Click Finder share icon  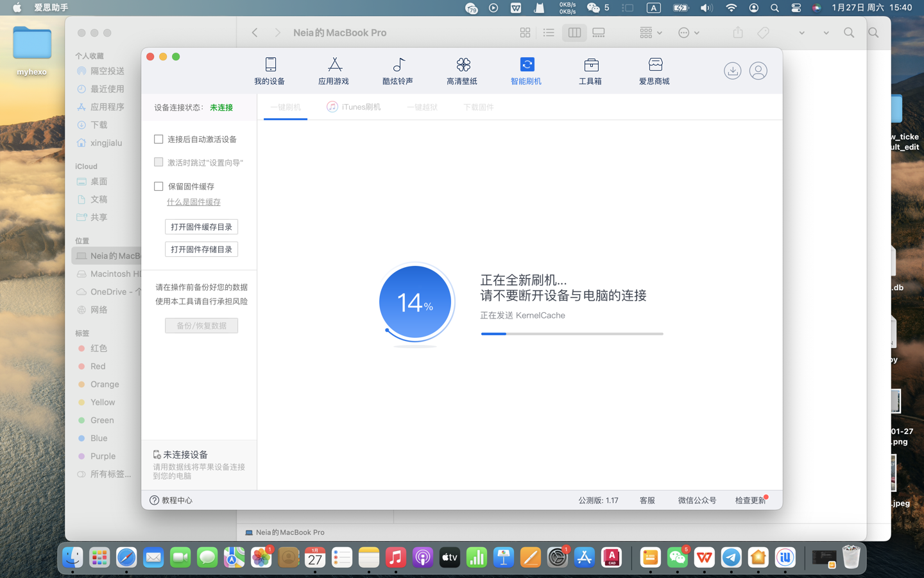pyautogui.click(x=738, y=33)
